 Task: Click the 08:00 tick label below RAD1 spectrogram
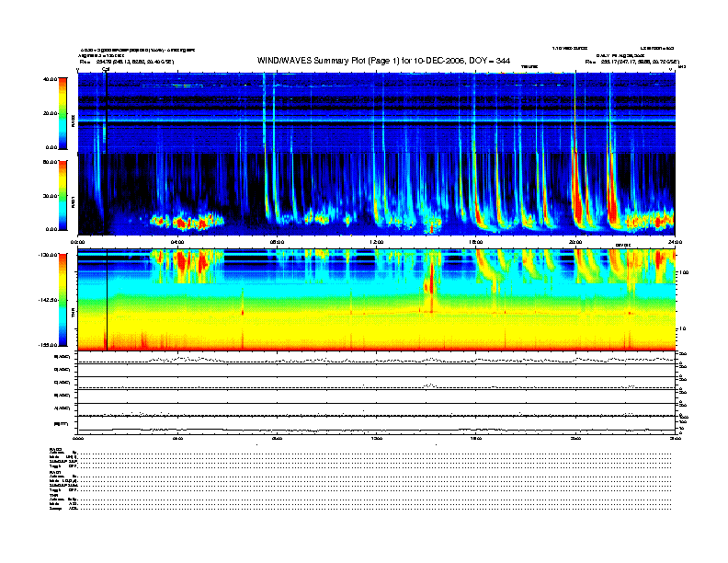277,242
